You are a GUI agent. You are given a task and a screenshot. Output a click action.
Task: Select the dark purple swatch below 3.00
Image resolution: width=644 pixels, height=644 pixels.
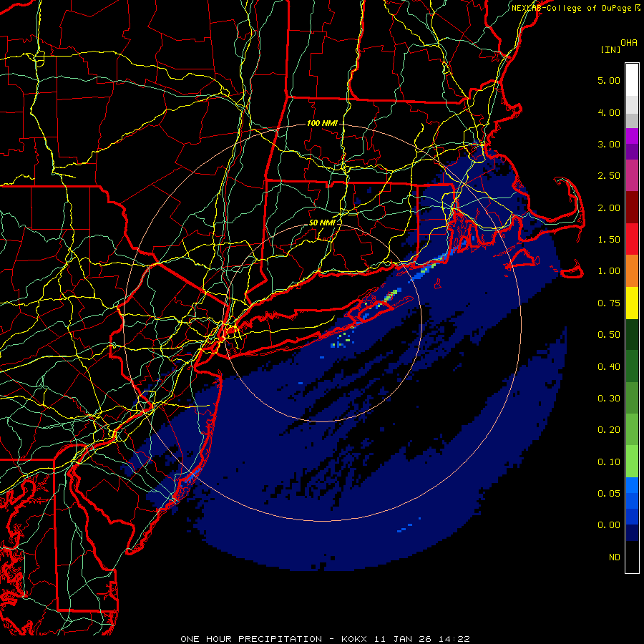[632, 152]
